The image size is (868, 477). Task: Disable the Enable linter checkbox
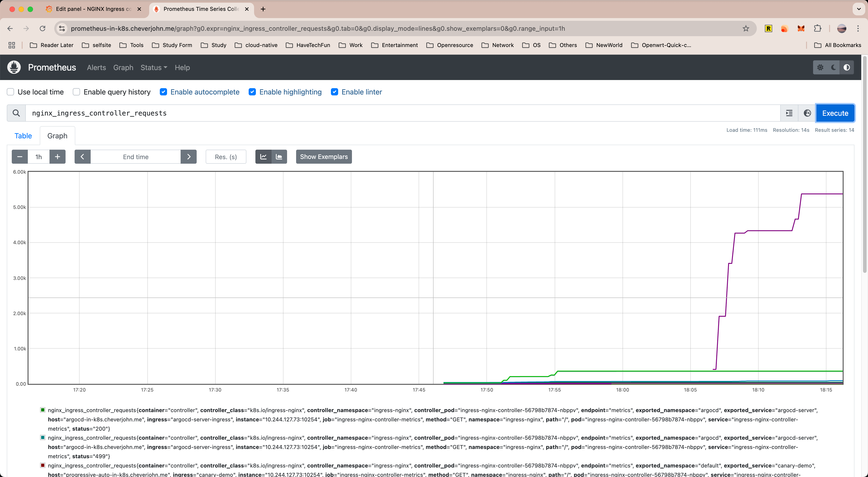click(x=335, y=92)
